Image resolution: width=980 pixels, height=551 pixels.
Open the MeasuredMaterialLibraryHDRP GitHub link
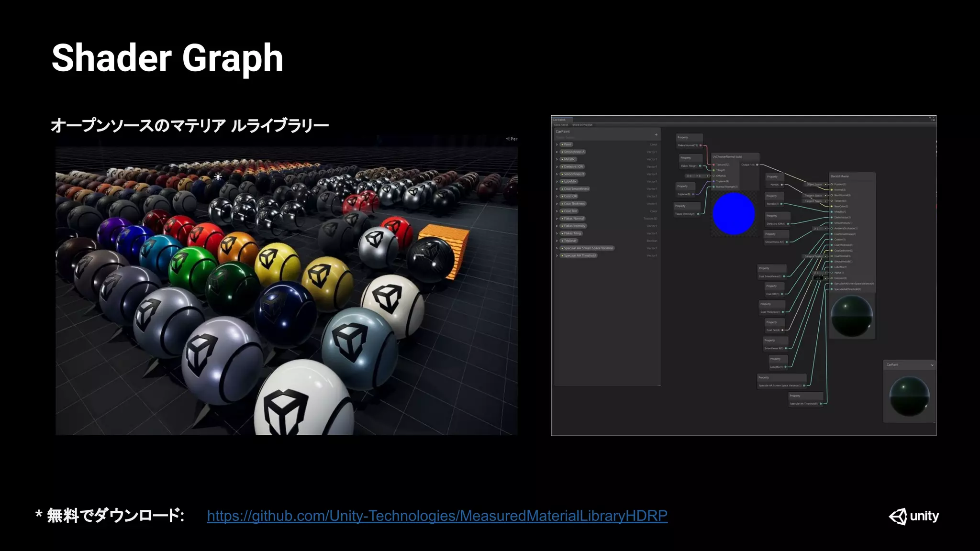click(437, 516)
